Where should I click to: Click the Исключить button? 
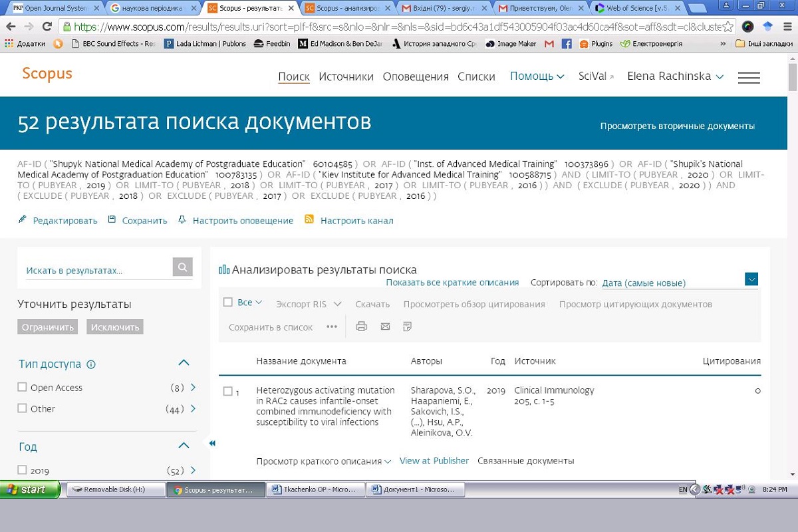(115, 327)
